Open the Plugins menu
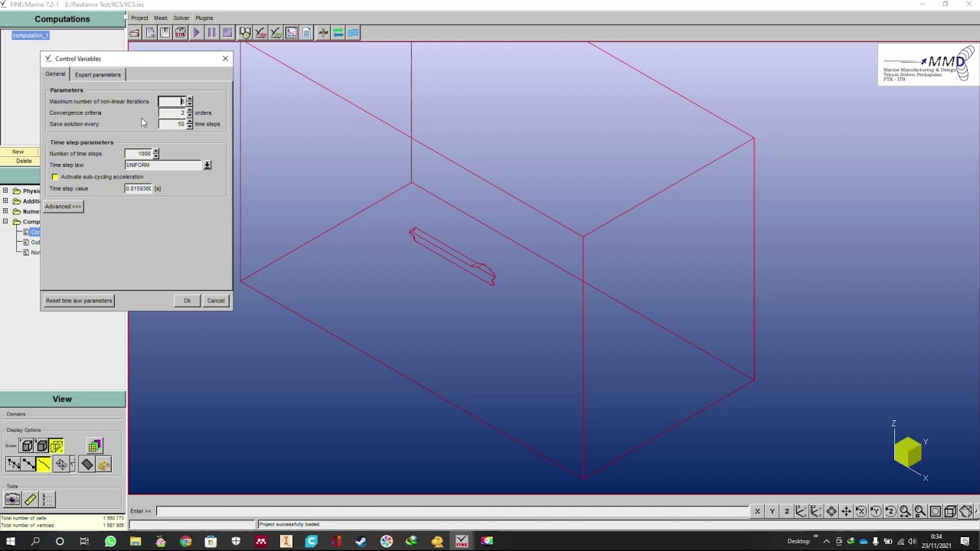 tap(204, 18)
